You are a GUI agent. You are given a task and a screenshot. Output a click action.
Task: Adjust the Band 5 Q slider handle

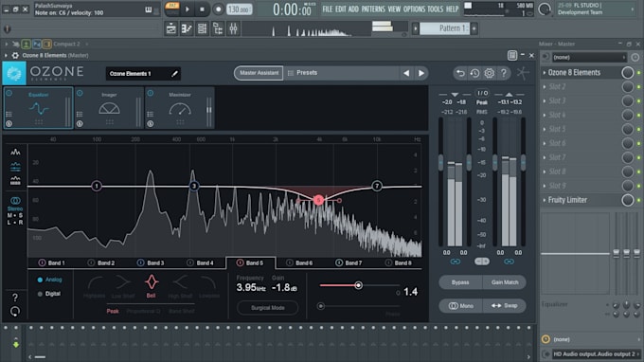359,285
